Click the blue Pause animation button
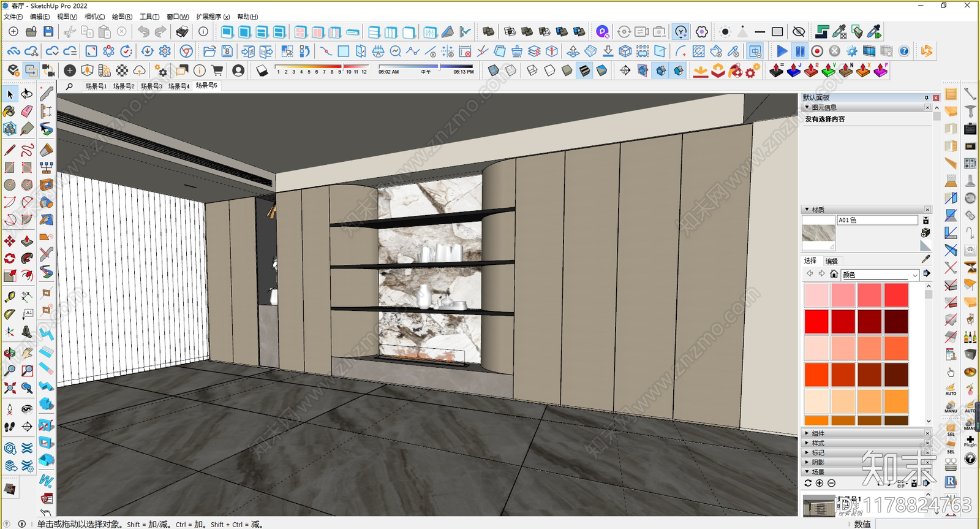 click(800, 51)
